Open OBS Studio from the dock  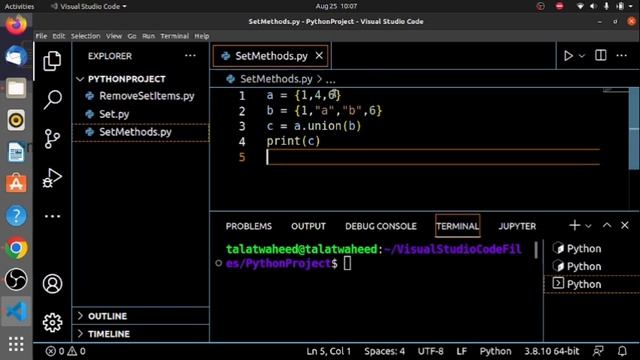click(16, 280)
